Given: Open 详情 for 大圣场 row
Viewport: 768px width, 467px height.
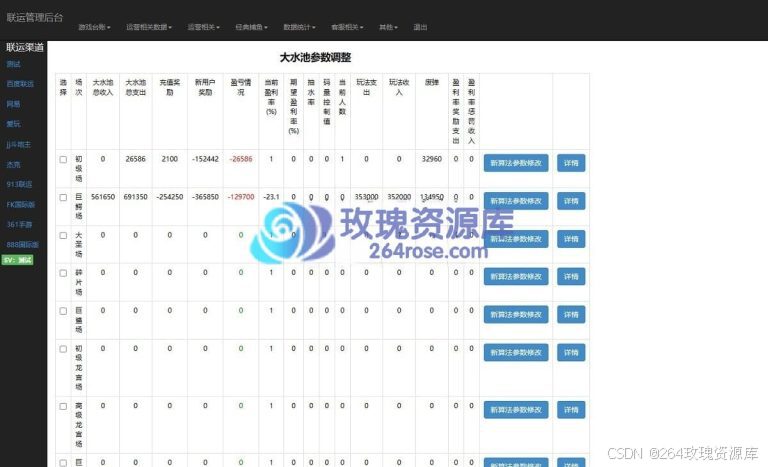Looking at the screenshot, I should 571,239.
